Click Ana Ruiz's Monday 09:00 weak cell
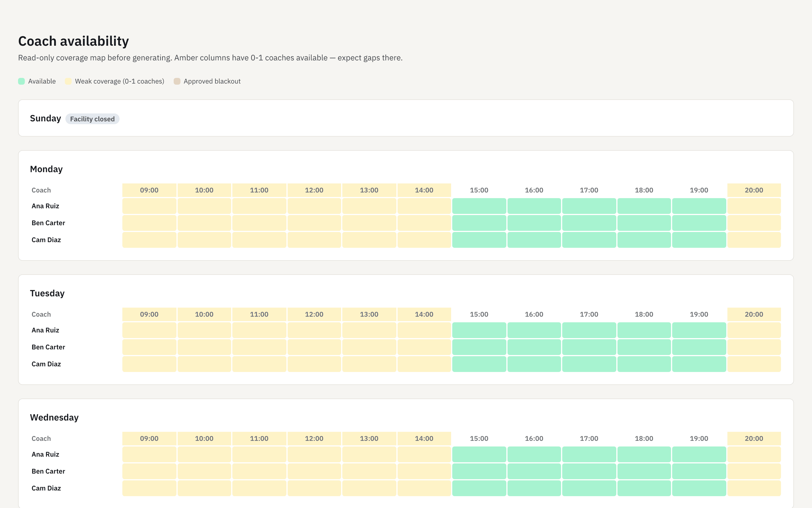Viewport: 812px width, 508px height. [x=149, y=206]
